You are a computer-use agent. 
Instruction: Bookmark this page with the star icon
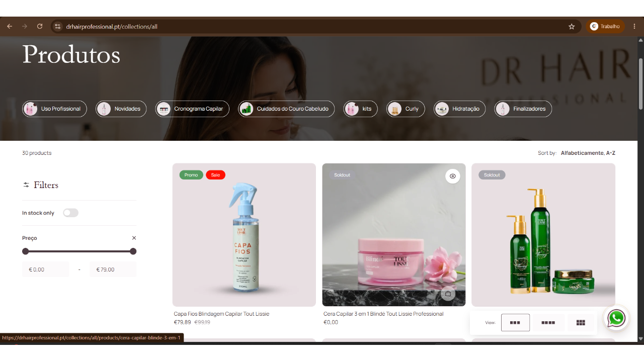tap(572, 26)
